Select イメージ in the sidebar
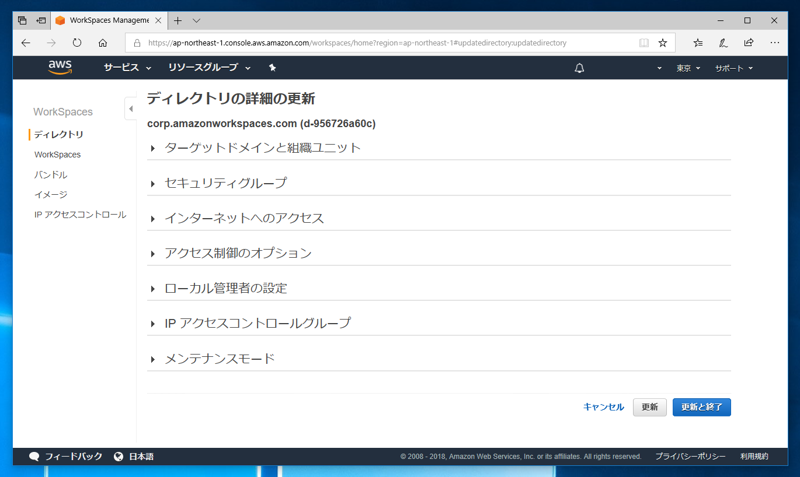Screen dimensions: 800x477 point(51,194)
